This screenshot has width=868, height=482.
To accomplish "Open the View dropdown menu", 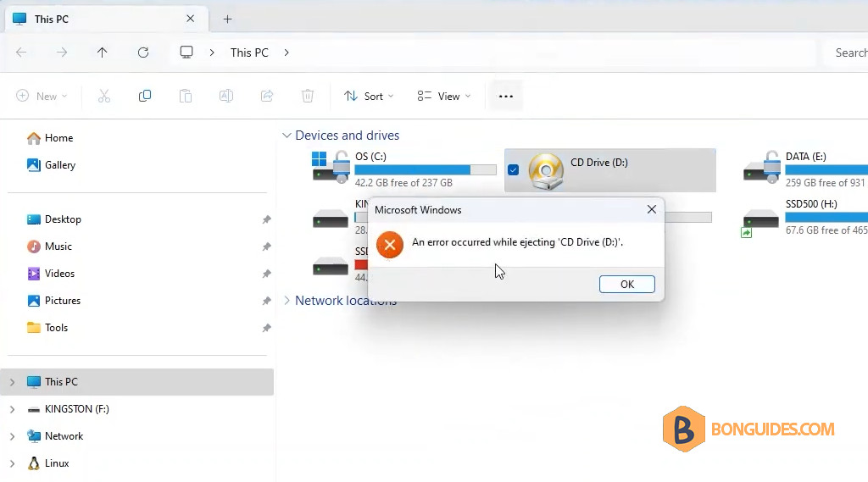I will [444, 97].
